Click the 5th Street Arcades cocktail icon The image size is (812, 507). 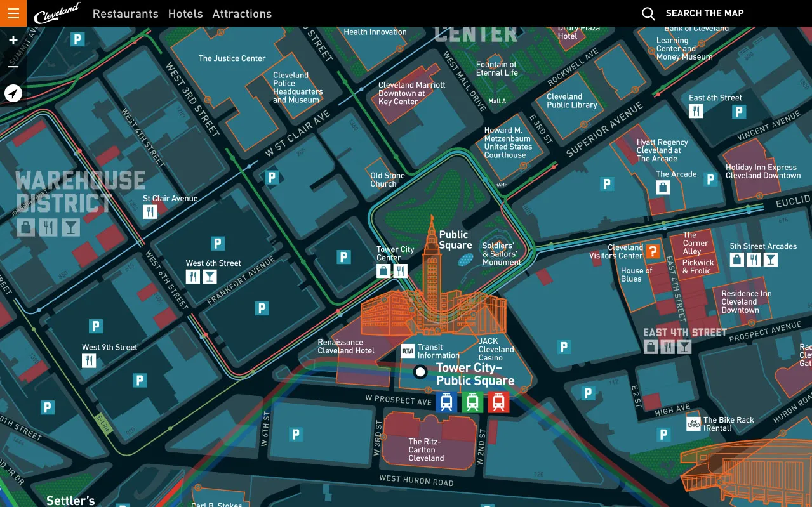click(770, 259)
